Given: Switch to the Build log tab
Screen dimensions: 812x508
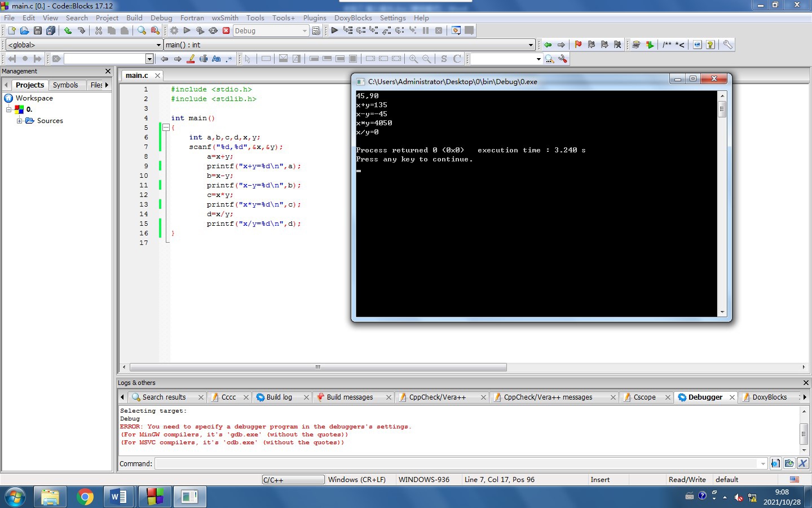Looking at the screenshot, I should pos(279,397).
